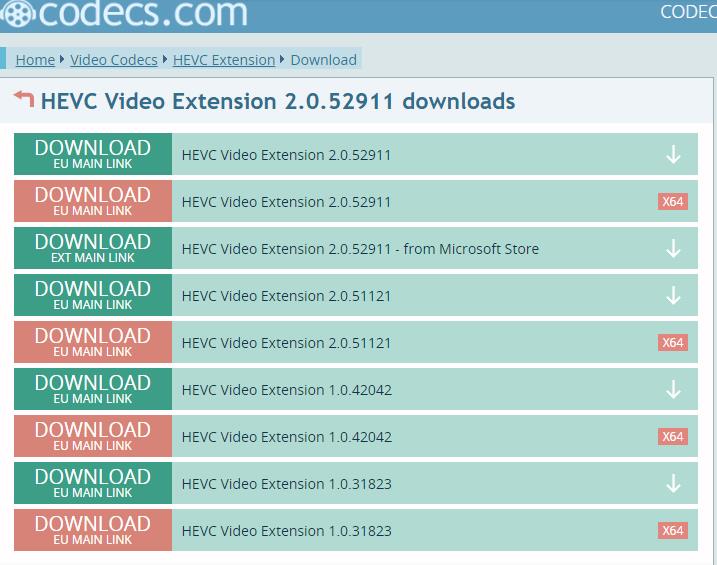This screenshot has height=565, width=717.
Task: Click the 'HEVC Video Extension 2.0.52911 downloads' heading
Action: [x=278, y=101]
